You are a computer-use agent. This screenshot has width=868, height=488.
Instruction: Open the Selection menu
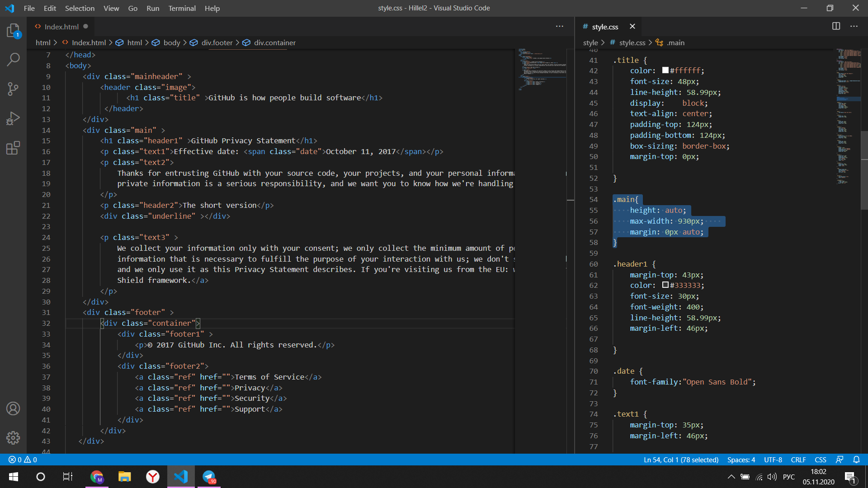tap(80, 8)
